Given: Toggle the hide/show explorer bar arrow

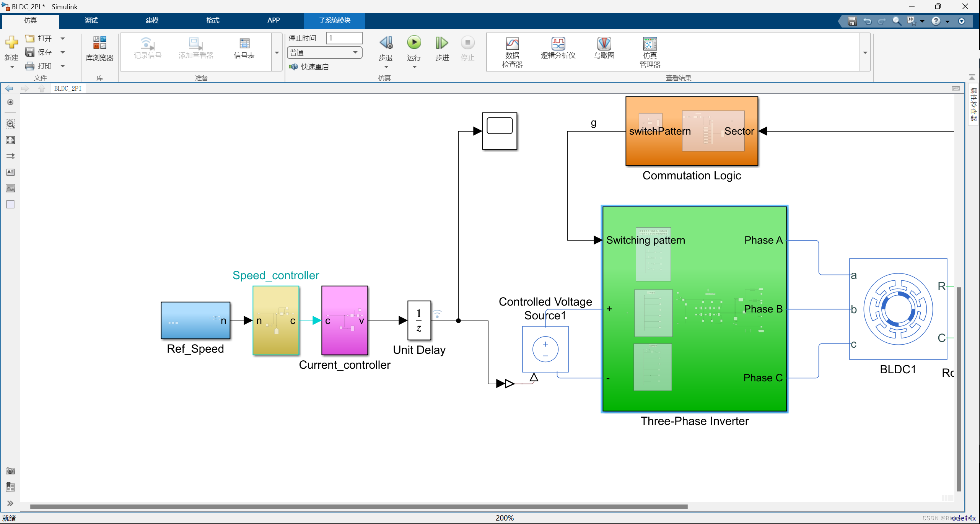Looking at the screenshot, I should [x=10, y=102].
